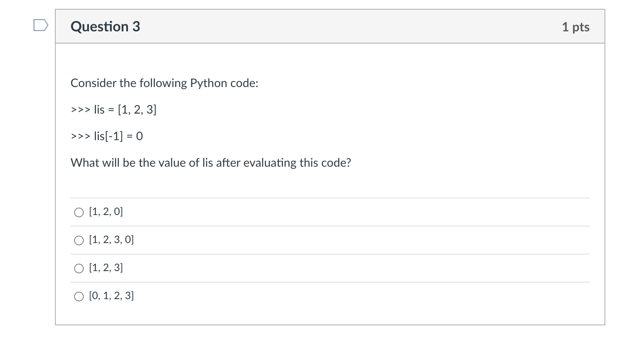
Task: Click the lis[-1] expression in the second code line
Action: pos(108,136)
